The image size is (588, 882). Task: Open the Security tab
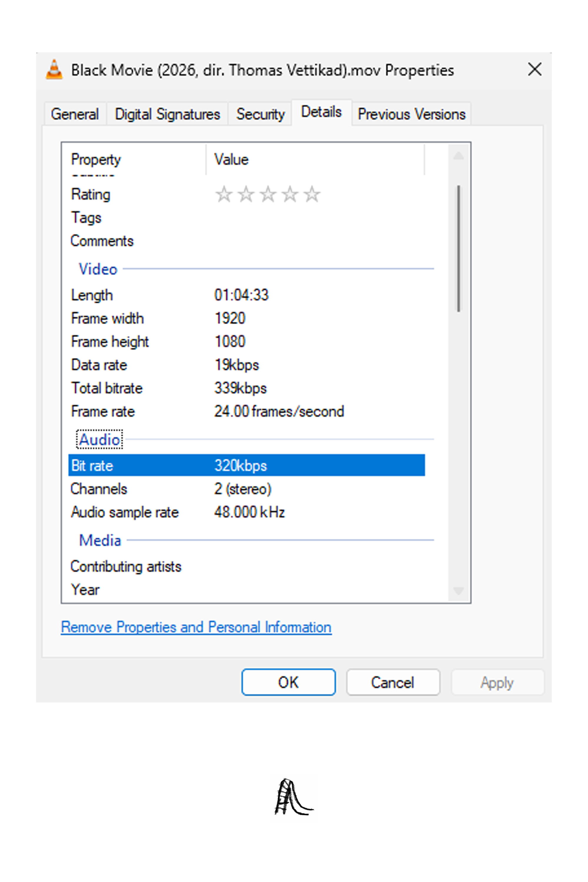click(260, 114)
